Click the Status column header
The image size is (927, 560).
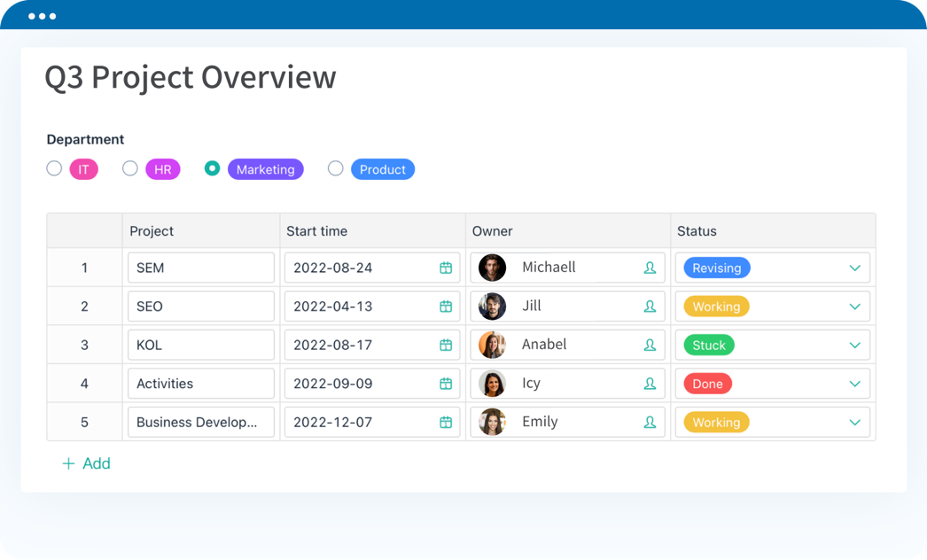tap(697, 231)
